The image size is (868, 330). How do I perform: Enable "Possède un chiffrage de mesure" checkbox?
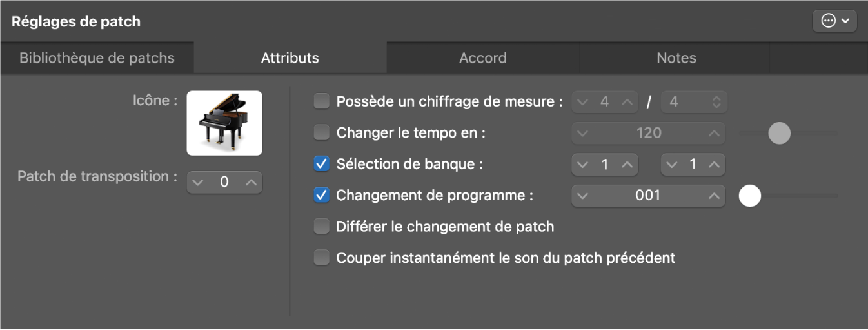point(321,101)
